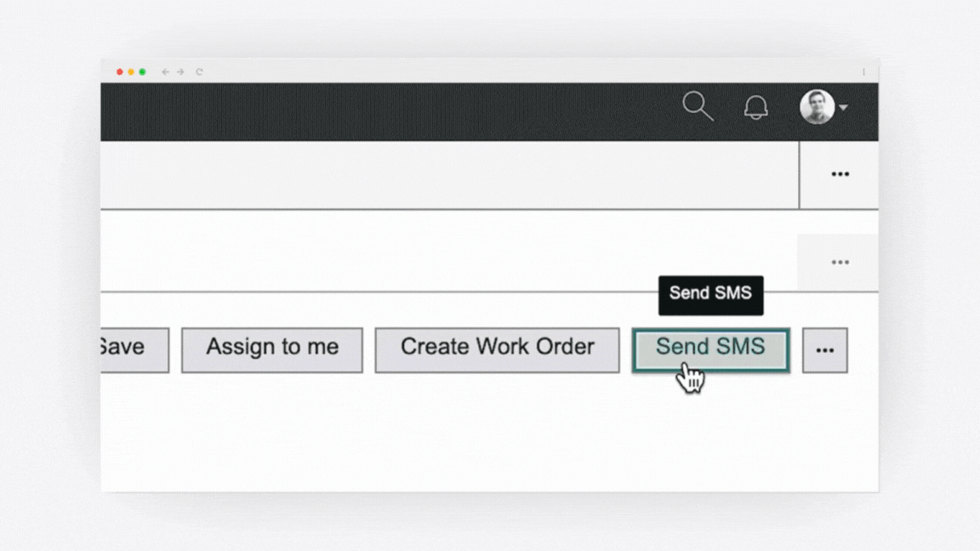Open search with the magnifier icon
The height and width of the screenshot is (551, 980).
click(698, 106)
